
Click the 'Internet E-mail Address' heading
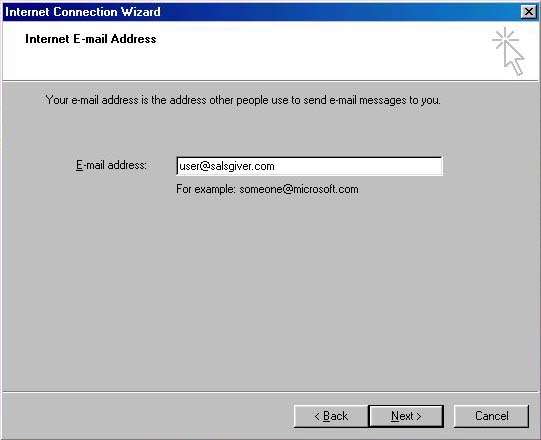[90, 39]
